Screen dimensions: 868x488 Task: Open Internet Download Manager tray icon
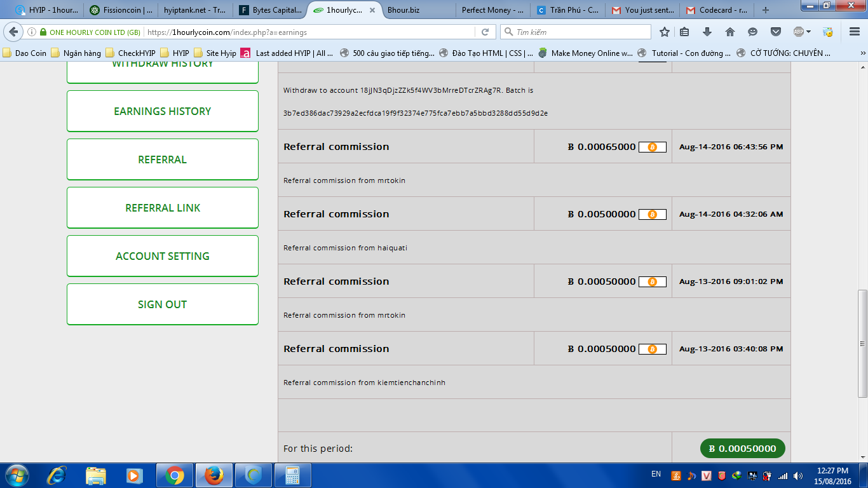pyautogui.click(x=736, y=475)
